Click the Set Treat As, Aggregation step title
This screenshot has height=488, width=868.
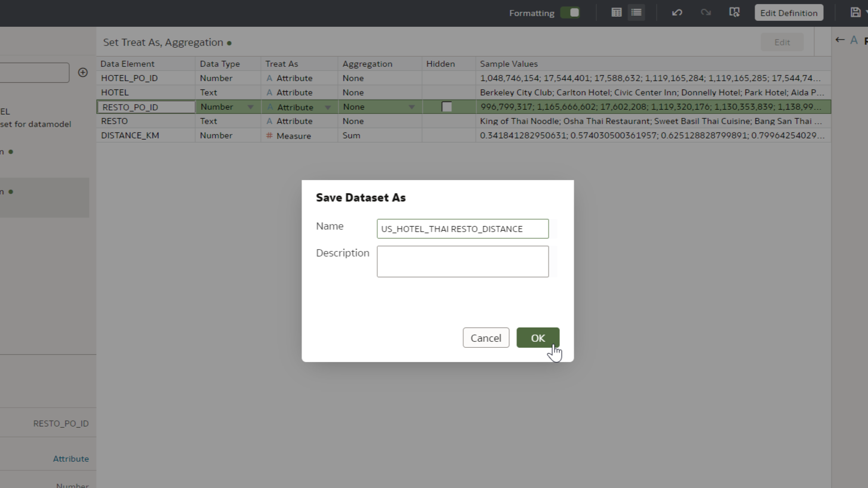tap(163, 42)
